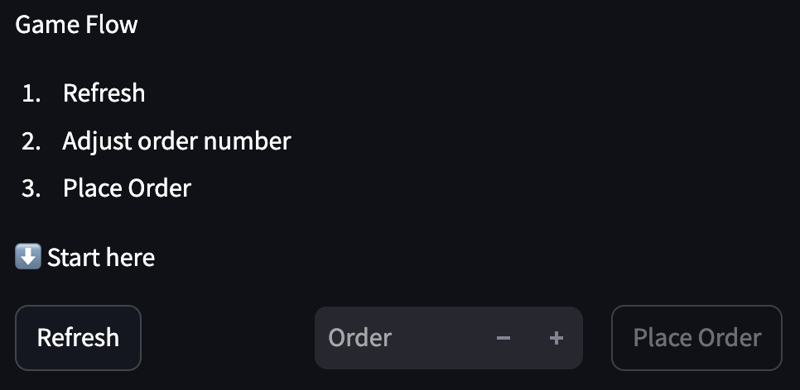Image resolution: width=800 pixels, height=390 pixels.
Task: Click the Adjust order number step
Action: pyautogui.click(x=177, y=141)
